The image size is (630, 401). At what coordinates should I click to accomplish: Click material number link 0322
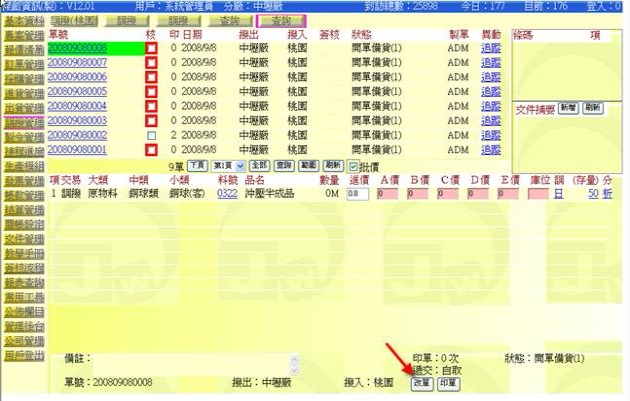[227, 194]
